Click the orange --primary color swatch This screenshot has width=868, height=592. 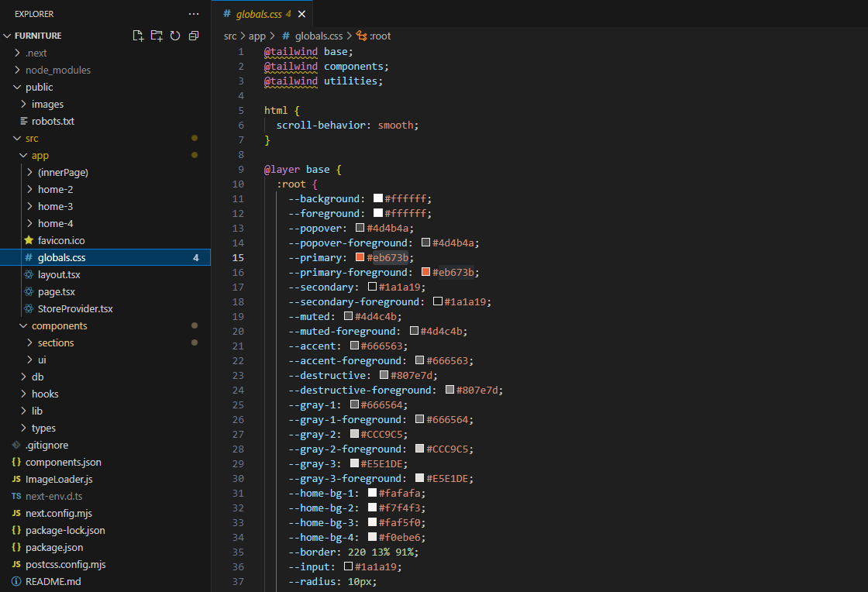click(x=360, y=257)
